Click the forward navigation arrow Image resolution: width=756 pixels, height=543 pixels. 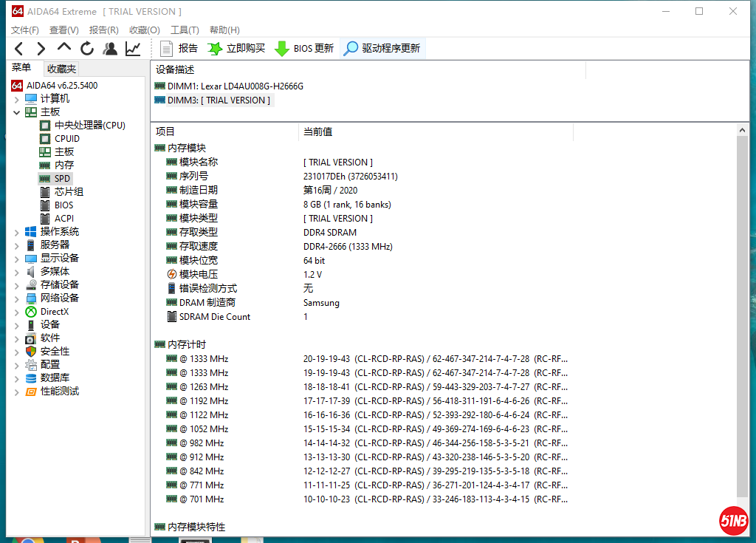coord(41,49)
